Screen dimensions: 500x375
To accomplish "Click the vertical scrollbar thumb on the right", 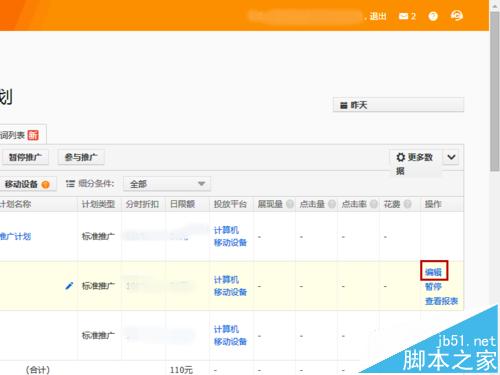I will pyautogui.click(x=495, y=92).
